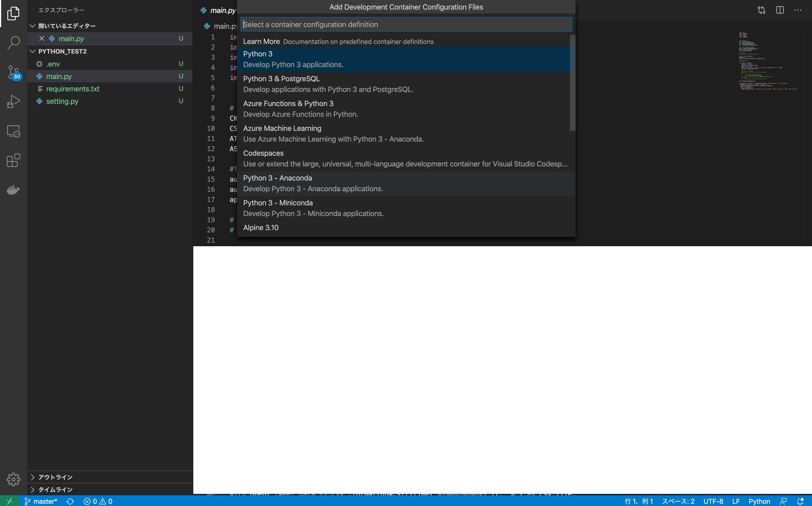812x506 pixels.
Task: Select setting.py in the explorer
Action: [x=62, y=101]
